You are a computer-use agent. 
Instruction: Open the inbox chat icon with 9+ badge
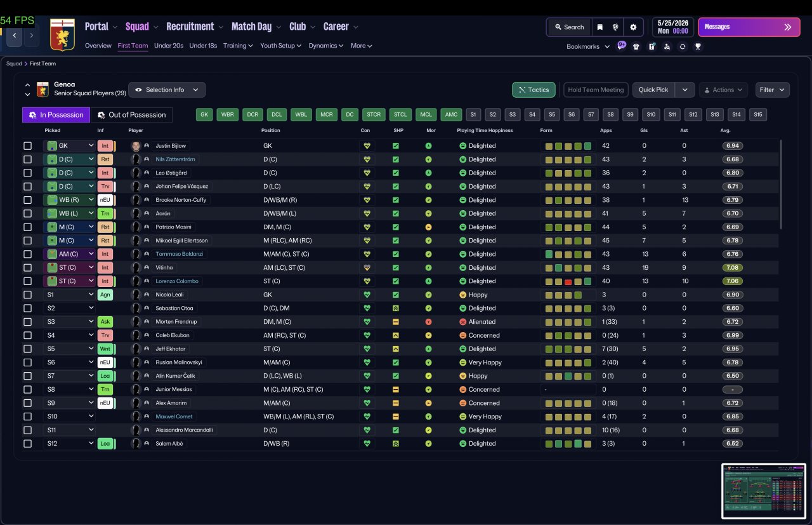coord(621,46)
